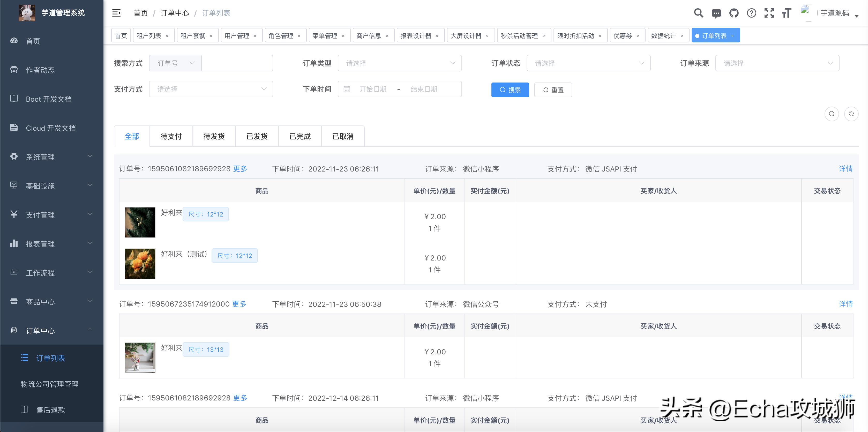Click the order number input field
Viewport: 868px width, 432px height.
click(237, 63)
